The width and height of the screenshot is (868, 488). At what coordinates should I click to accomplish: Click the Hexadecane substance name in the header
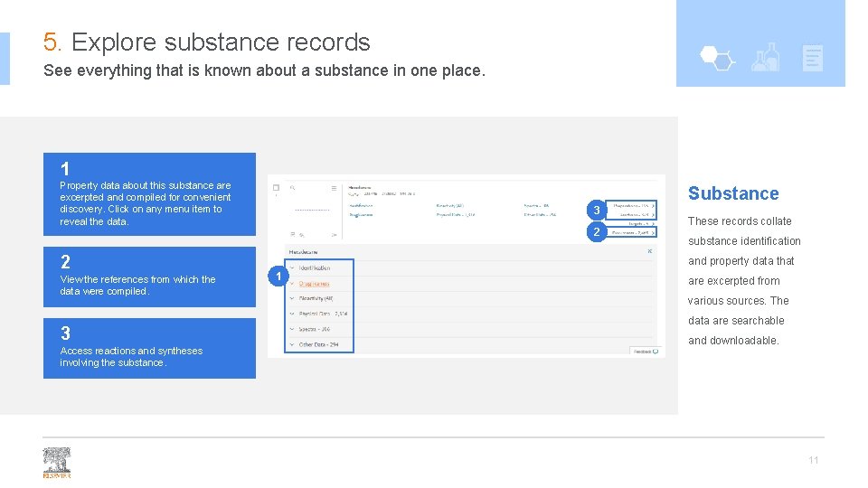tap(359, 188)
